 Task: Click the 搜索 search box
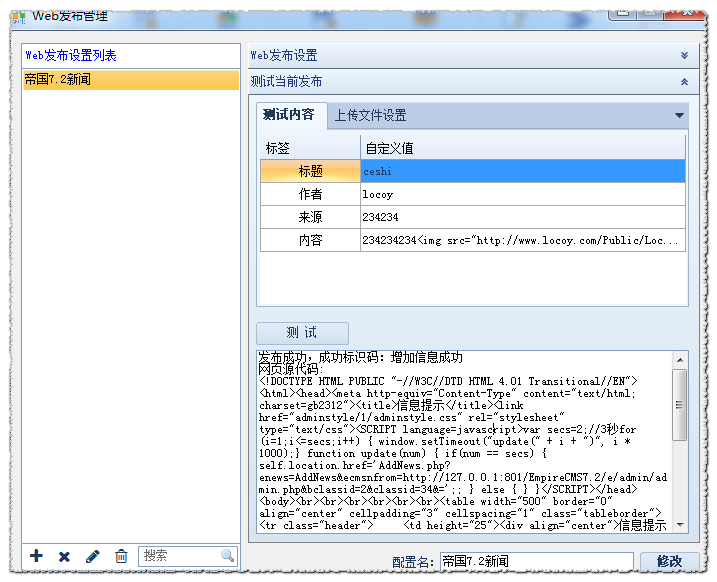pos(178,556)
